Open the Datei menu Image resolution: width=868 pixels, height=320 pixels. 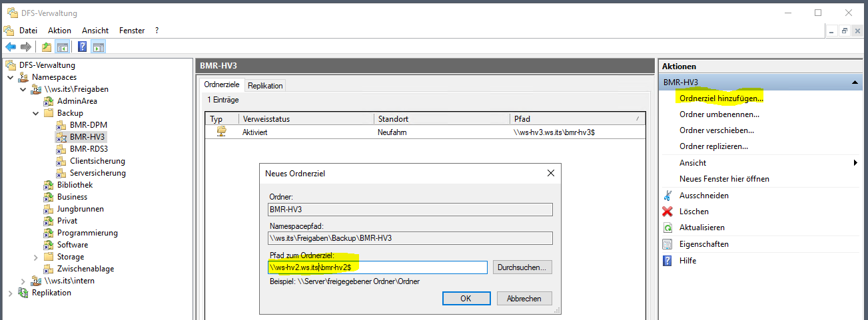pyautogui.click(x=29, y=31)
